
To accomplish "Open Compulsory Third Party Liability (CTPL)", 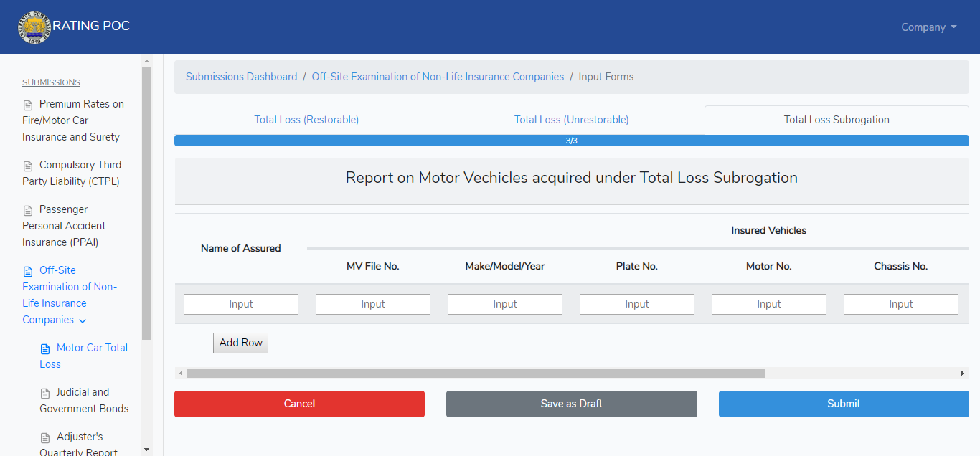I will 72,173.
